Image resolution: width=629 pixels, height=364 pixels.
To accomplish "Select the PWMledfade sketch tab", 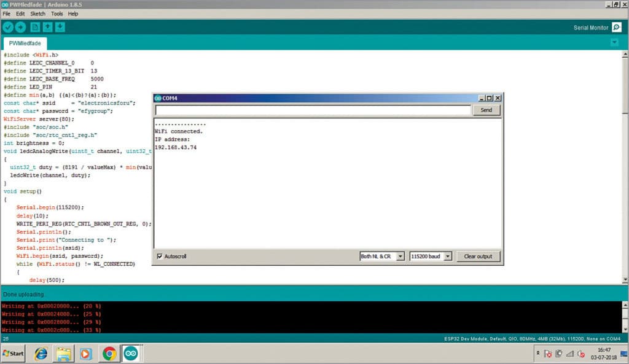I will click(25, 44).
